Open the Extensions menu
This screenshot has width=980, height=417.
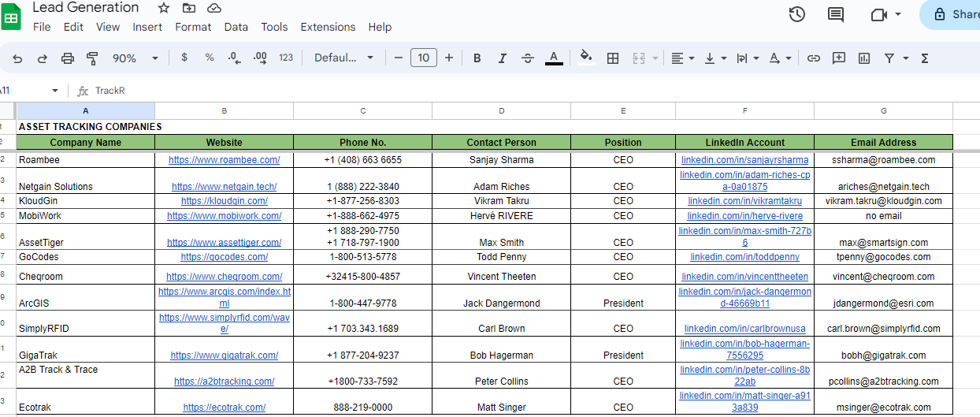[x=328, y=27]
